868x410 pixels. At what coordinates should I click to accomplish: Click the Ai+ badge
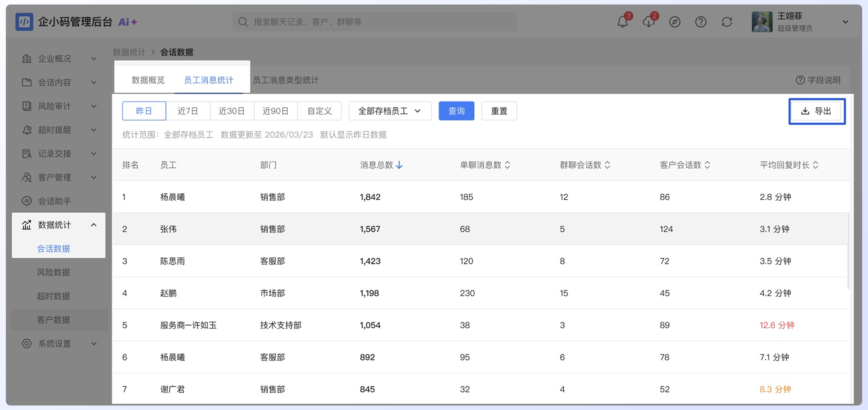pos(127,22)
